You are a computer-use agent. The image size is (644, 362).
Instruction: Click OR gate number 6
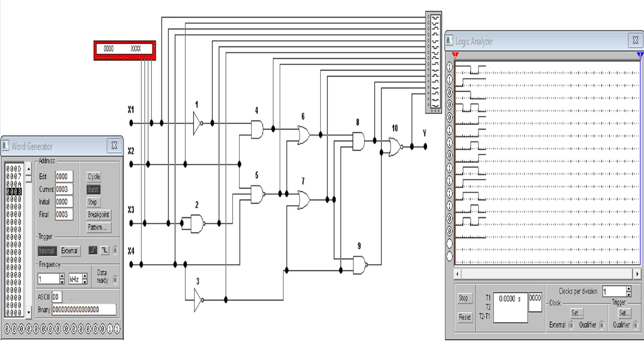(303, 135)
